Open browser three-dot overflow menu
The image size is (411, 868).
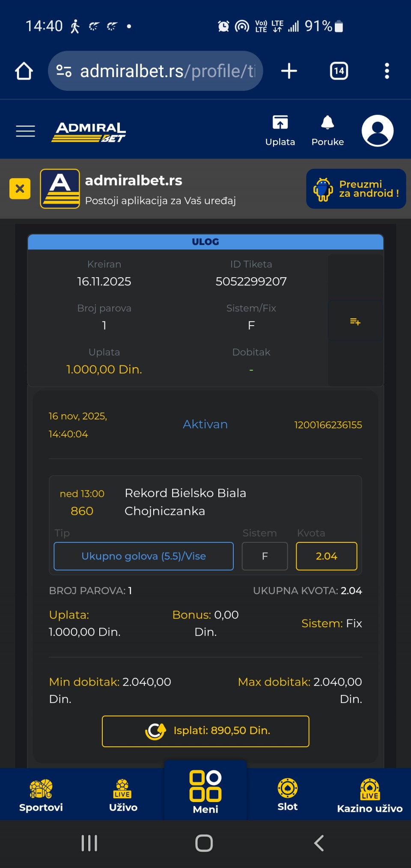[387, 71]
